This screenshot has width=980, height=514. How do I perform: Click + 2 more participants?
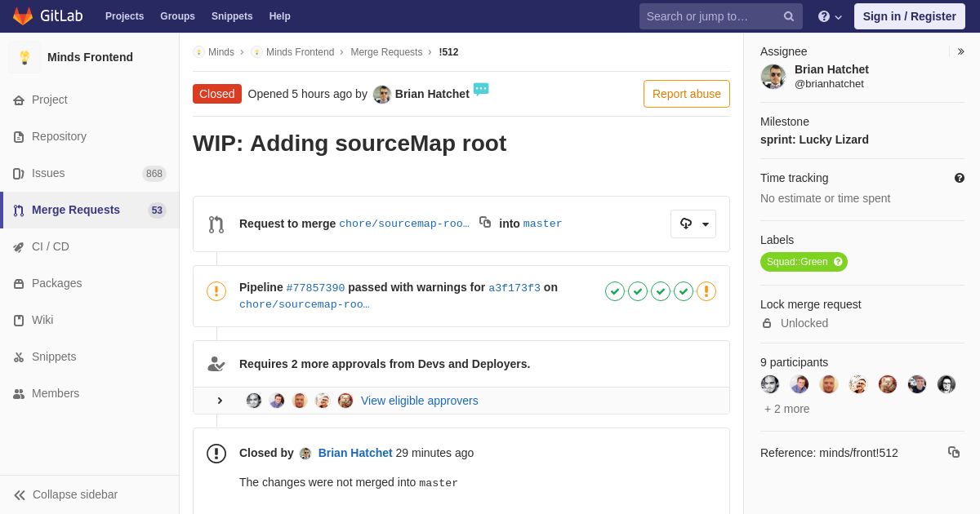point(787,409)
